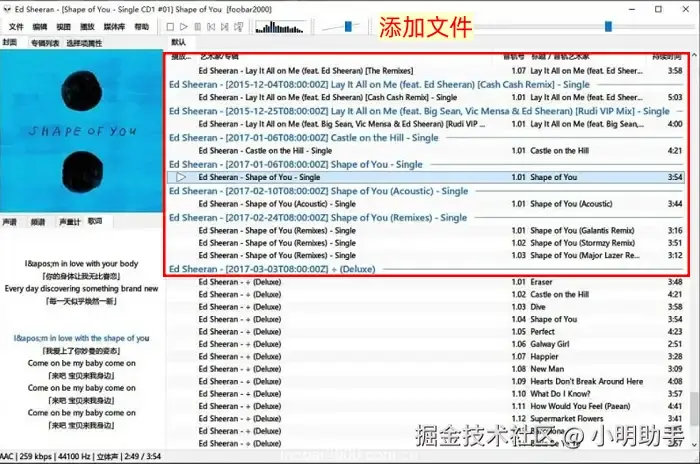Open the 媒体库 menu
The image size is (700, 464).
114,27
